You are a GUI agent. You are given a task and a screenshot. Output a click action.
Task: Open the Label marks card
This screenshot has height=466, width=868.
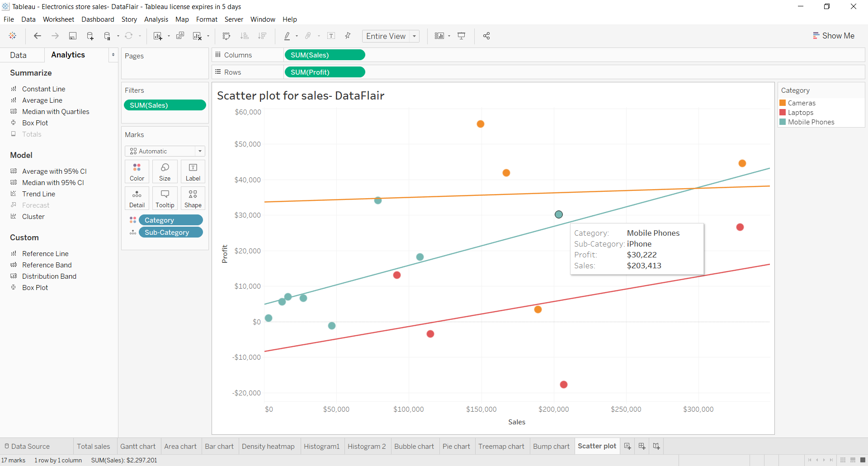click(x=193, y=171)
